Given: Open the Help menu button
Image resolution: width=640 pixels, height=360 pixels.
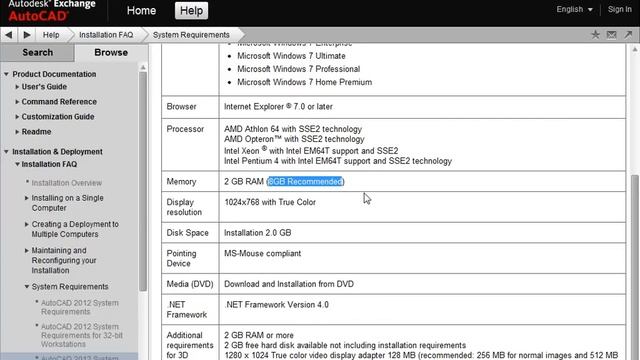Looking at the screenshot, I should coord(191,11).
